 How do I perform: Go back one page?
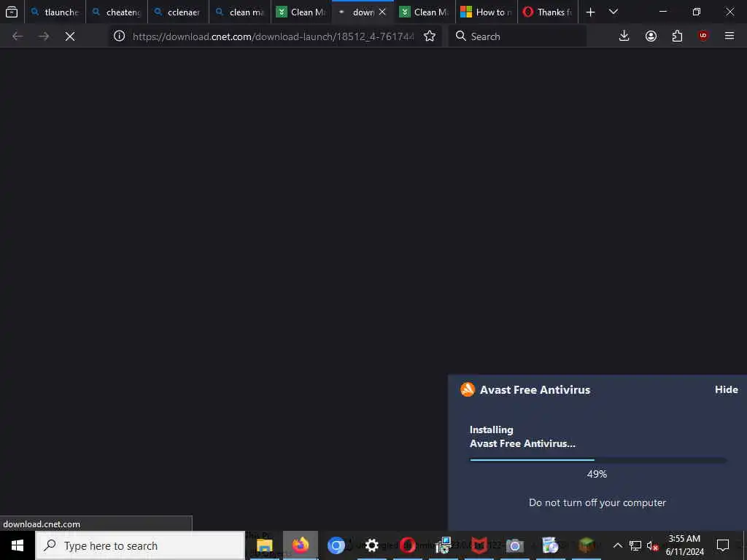click(18, 36)
